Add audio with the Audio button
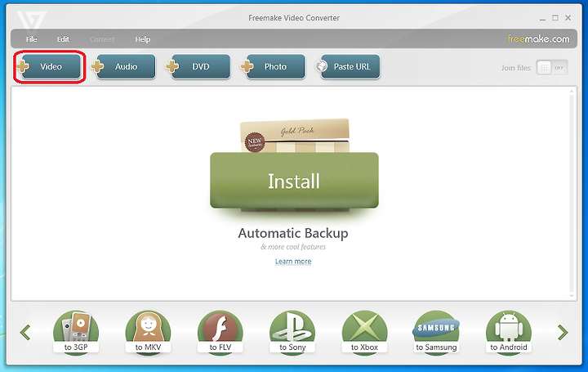This screenshot has height=372, width=588. (125, 67)
